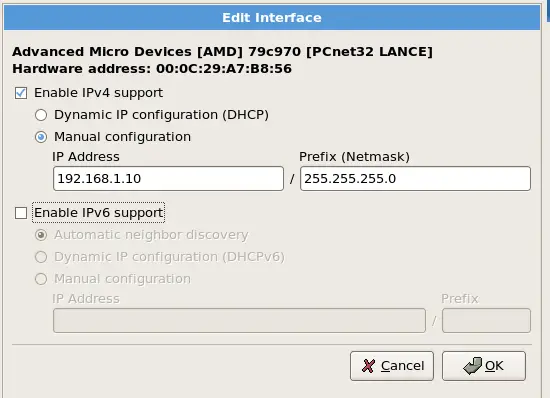
Task: Click the IPv4 IP Address field showing 192.168.1.10
Action: [168, 179]
